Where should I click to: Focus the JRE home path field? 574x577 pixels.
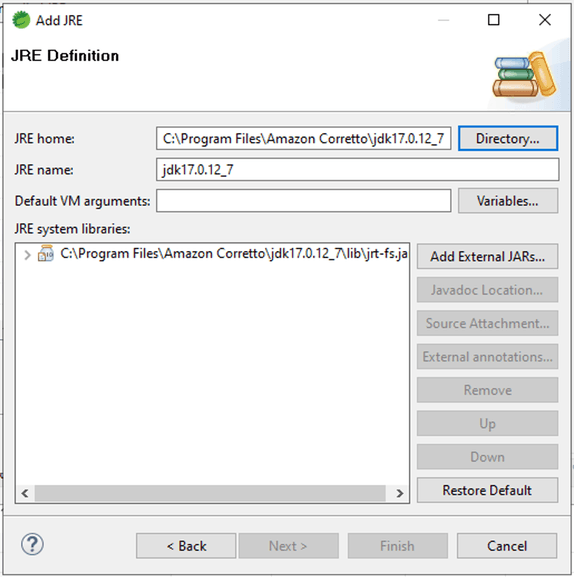(304, 138)
